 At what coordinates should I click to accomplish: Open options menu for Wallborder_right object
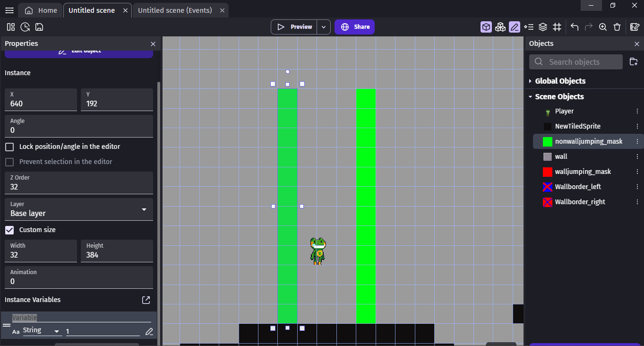tap(637, 202)
